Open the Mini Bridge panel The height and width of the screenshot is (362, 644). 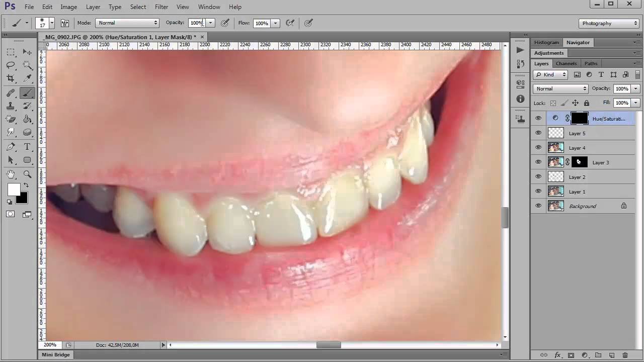[x=56, y=355]
